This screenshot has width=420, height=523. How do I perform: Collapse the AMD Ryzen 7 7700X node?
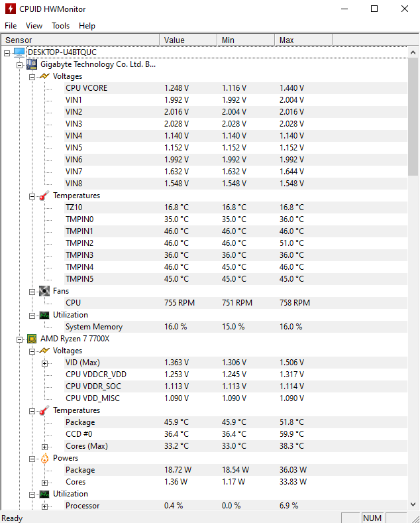20,339
